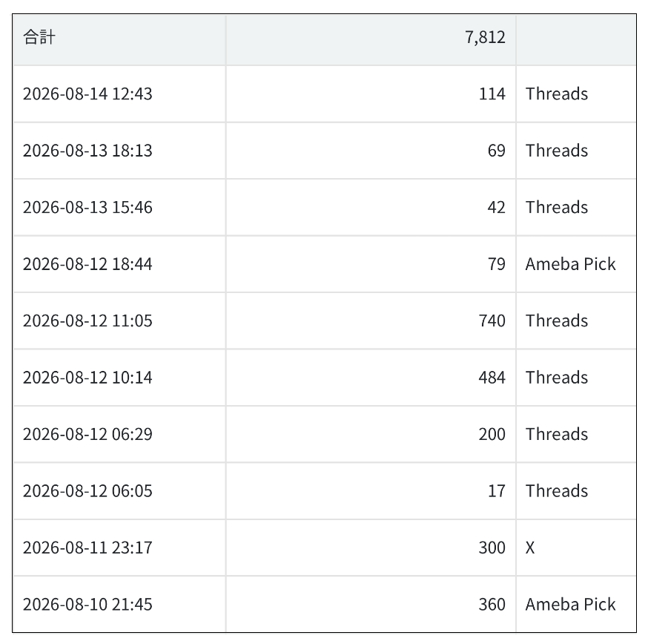Click the value 360 cell
Image resolution: width=648 pixels, height=644 pixels.
click(x=371, y=604)
